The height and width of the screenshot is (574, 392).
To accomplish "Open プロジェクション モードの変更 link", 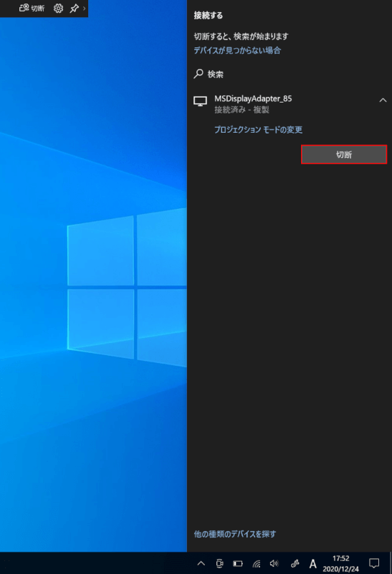I will 258,130.
